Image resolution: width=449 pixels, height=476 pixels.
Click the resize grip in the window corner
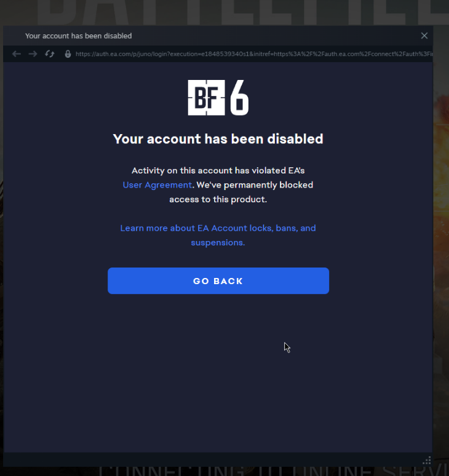click(427, 461)
